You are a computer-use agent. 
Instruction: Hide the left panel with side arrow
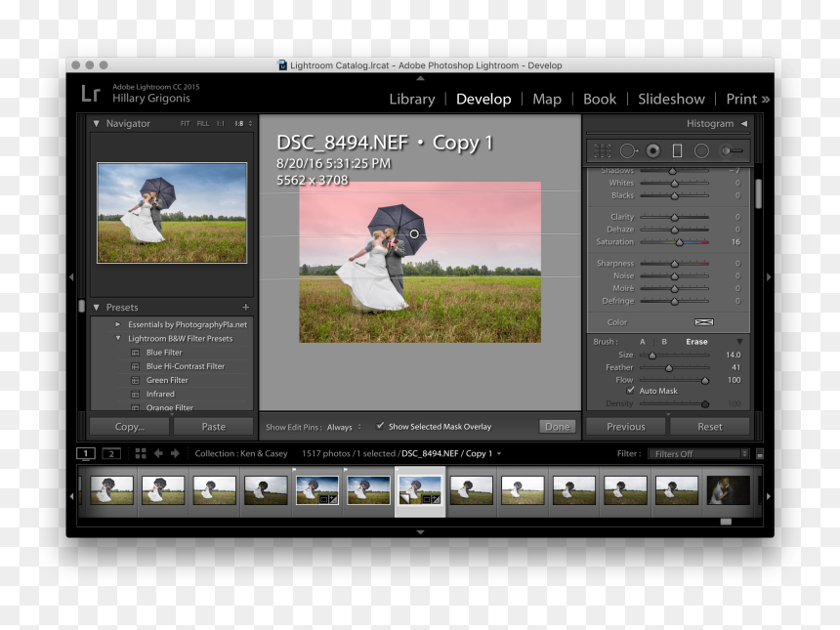[71, 277]
